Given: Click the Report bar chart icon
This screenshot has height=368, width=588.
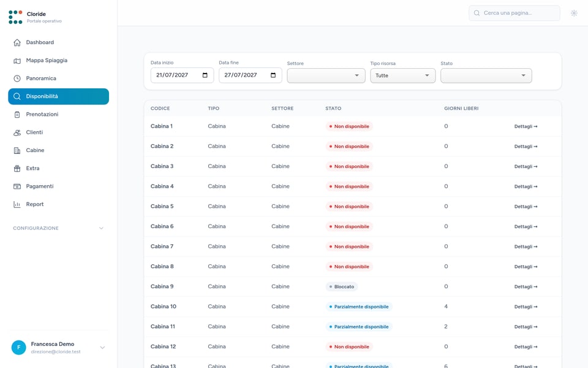Looking at the screenshot, I should coord(17,205).
